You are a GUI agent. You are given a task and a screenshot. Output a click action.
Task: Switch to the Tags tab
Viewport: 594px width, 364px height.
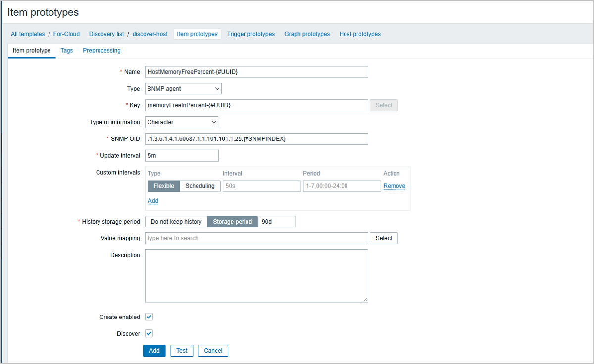pyautogui.click(x=67, y=50)
